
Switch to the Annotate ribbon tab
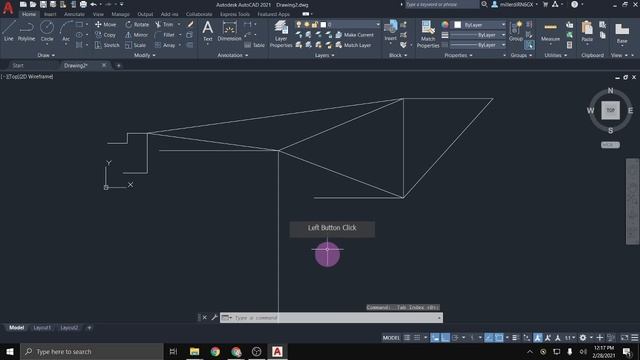point(74,14)
